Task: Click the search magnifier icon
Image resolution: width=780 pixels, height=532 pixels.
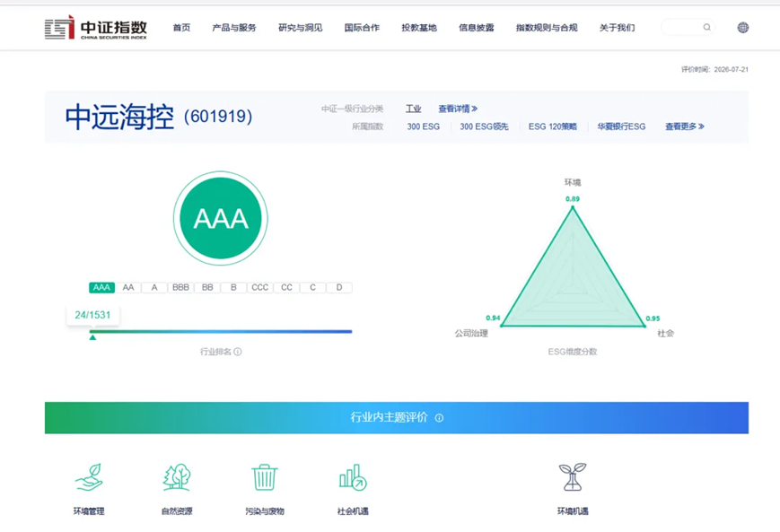Action: pos(707,27)
